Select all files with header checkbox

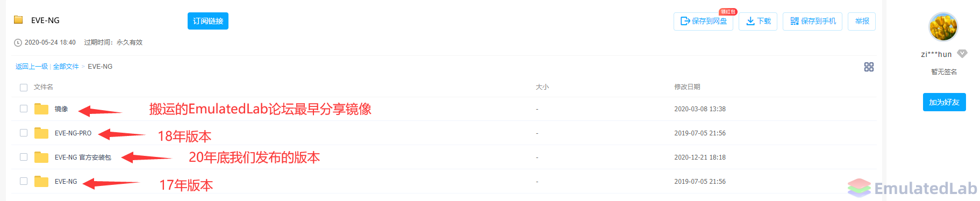click(x=24, y=87)
